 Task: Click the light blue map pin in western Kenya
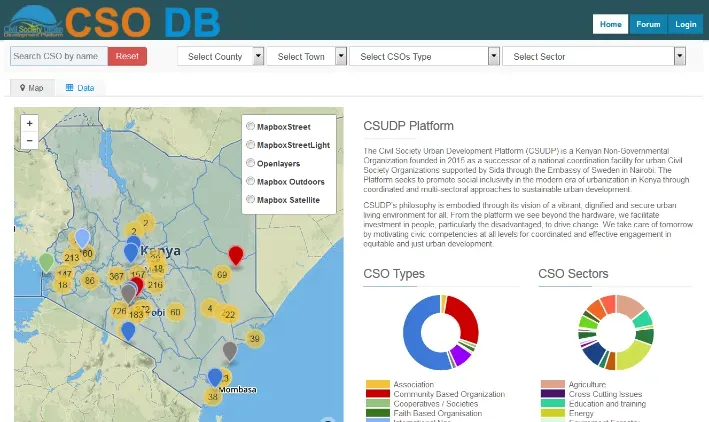(82, 239)
